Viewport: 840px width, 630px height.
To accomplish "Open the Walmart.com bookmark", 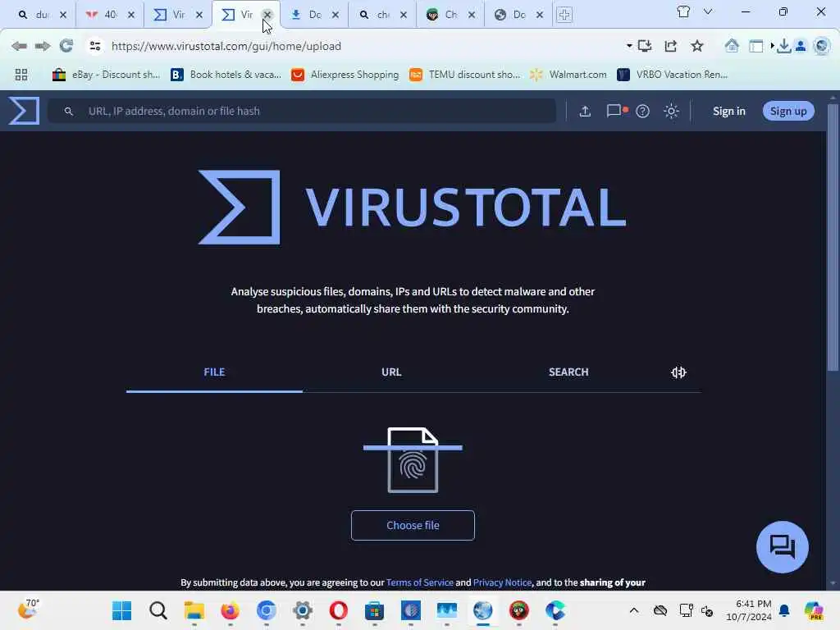I will 568,75.
